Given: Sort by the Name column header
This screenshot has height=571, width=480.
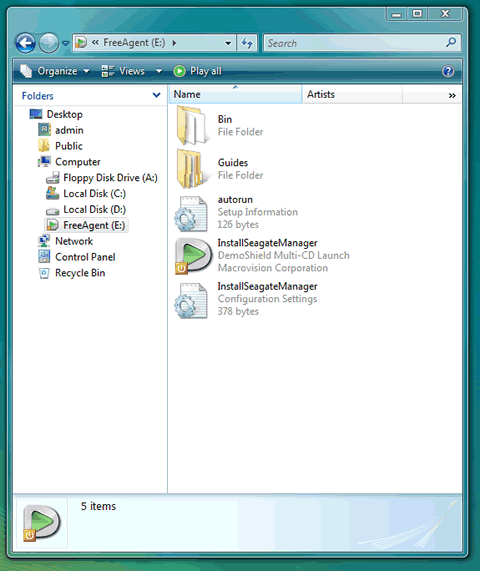Looking at the screenshot, I should point(235,94).
